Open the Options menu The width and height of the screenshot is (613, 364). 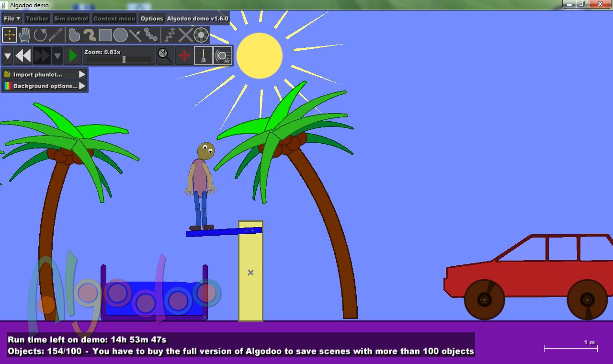pyautogui.click(x=152, y=19)
